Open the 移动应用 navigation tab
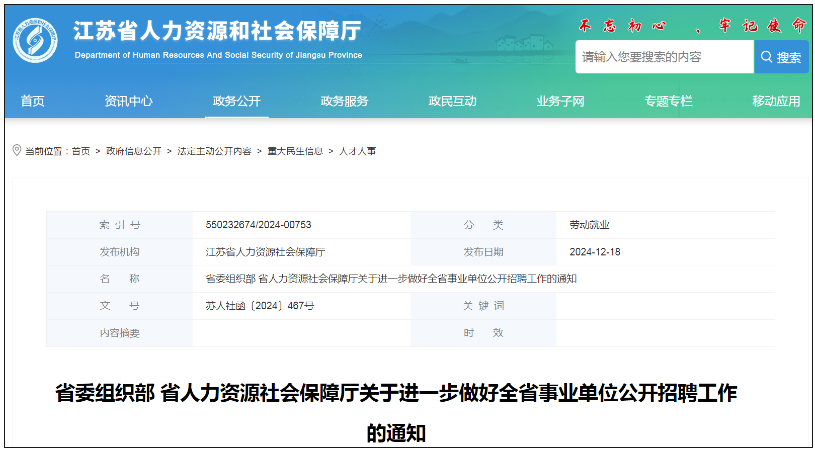This screenshot has width=815, height=454. click(776, 101)
